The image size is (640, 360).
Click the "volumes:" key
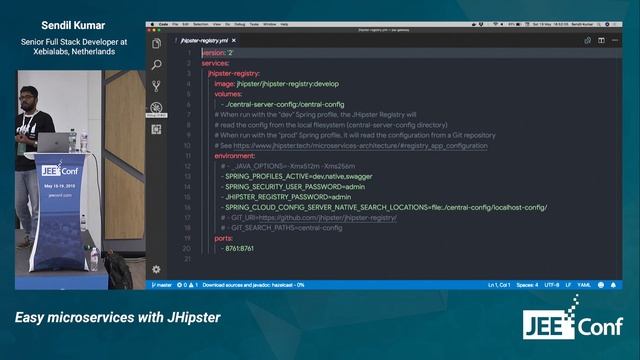228,94
